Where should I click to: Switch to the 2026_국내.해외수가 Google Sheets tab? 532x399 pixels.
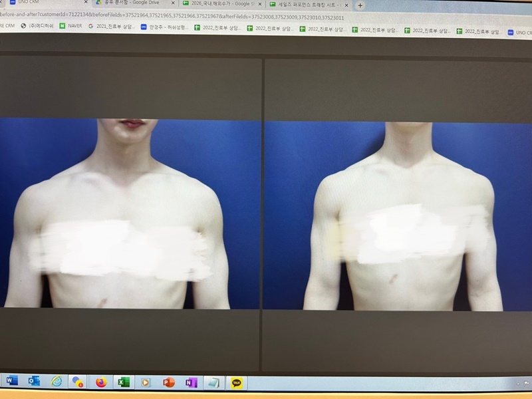(x=222, y=4)
